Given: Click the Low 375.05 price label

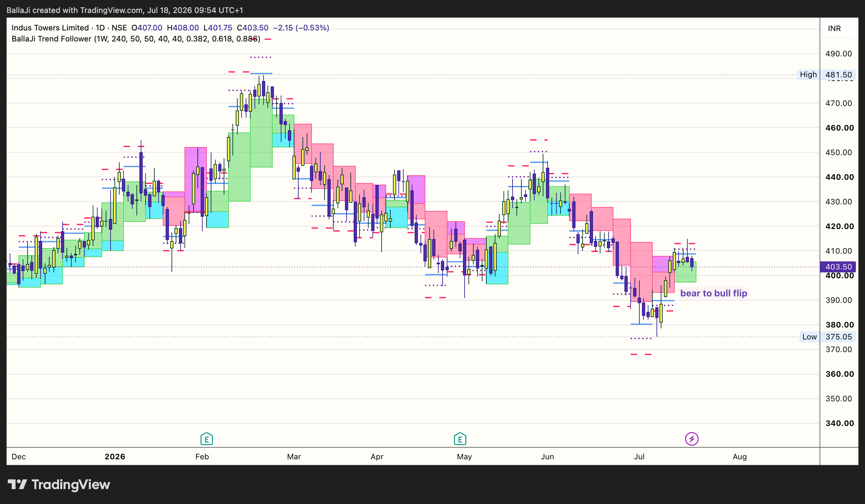Looking at the screenshot, I should click(x=827, y=337).
